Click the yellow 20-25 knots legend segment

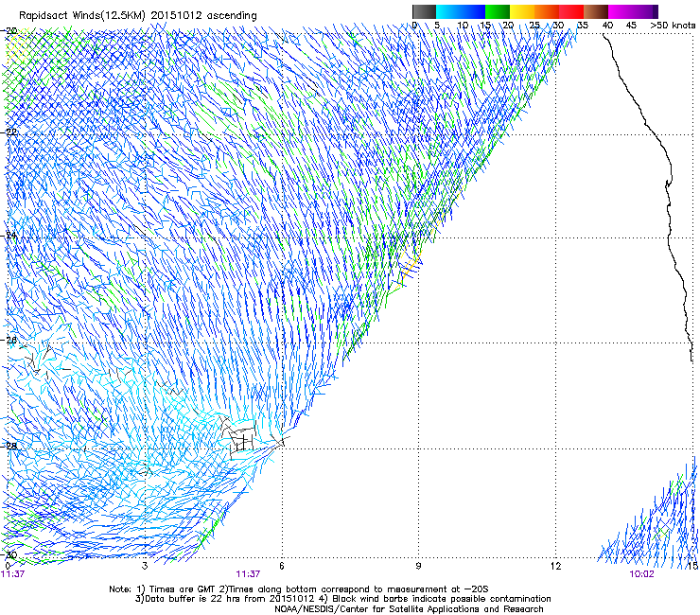pos(522,11)
